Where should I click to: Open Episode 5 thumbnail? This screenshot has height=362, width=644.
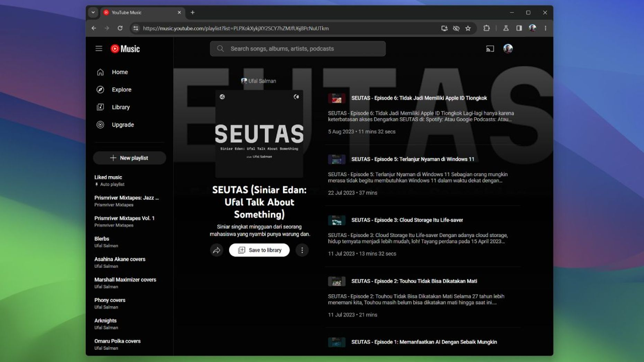coord(337,159)
